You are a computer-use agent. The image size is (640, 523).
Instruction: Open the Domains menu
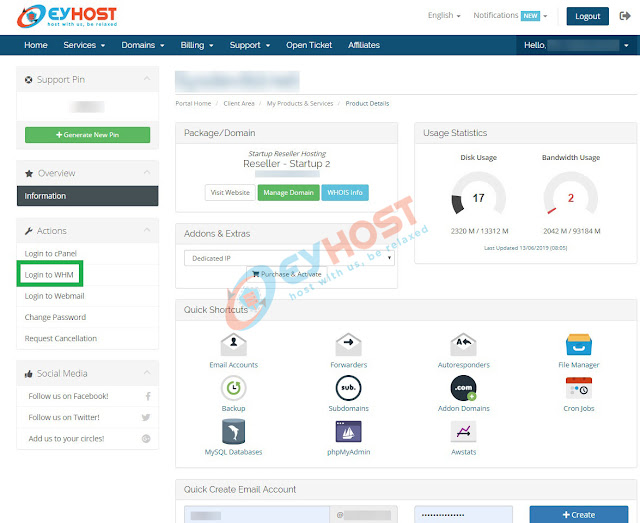(x=143, y=45)
